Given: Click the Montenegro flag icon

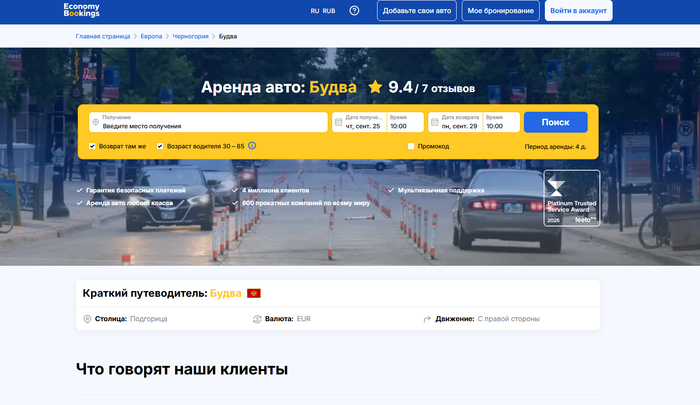Looking at the screenshot, I should [254, 293].
